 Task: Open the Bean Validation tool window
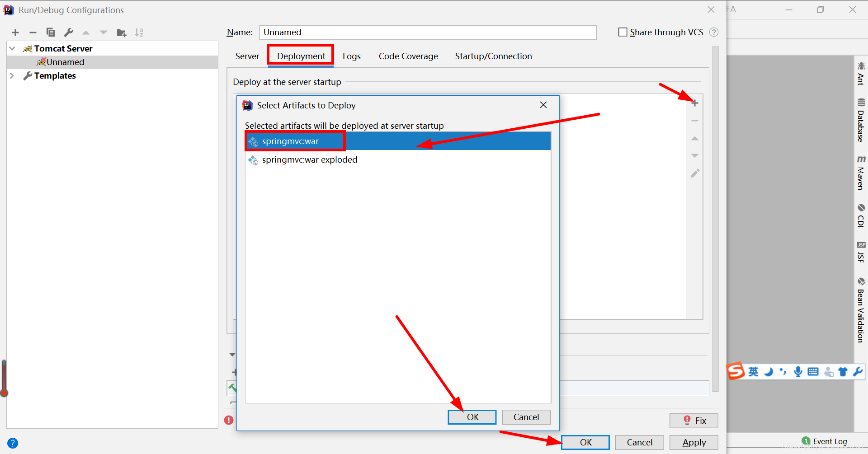pos(861,310)
